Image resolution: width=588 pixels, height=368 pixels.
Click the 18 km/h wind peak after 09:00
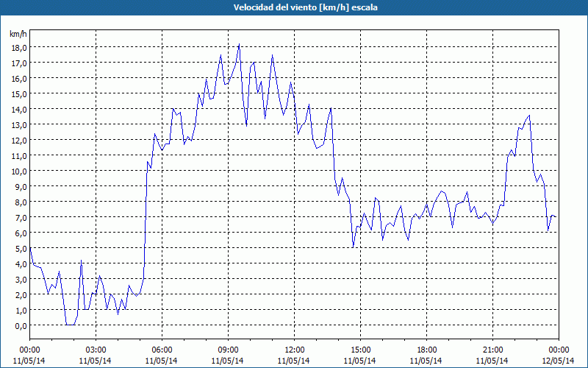pos(239,44)
